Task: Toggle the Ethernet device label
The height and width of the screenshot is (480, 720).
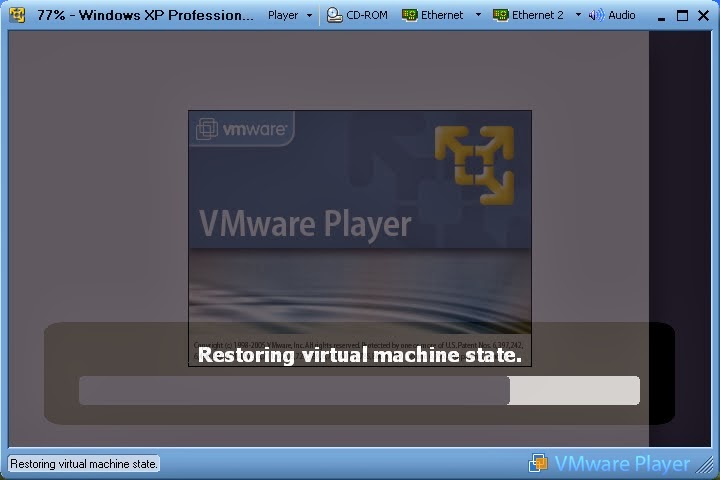Action: [x=442, y=15]
